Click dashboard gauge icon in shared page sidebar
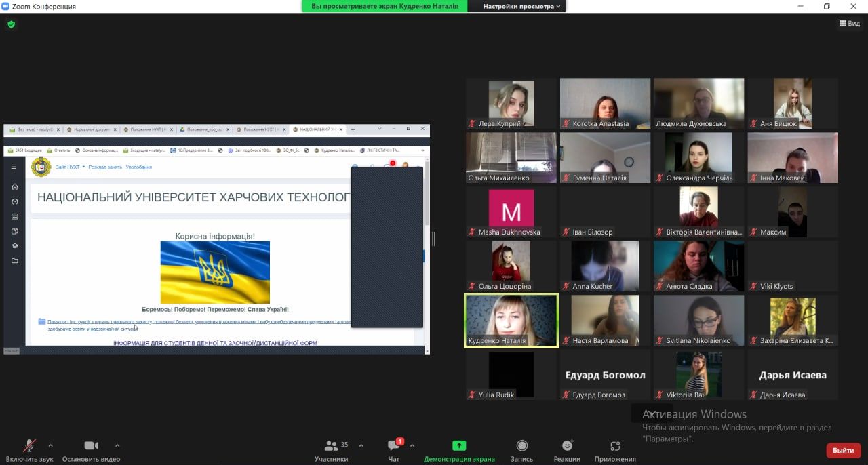868x465 pixels. pos(15,201)
